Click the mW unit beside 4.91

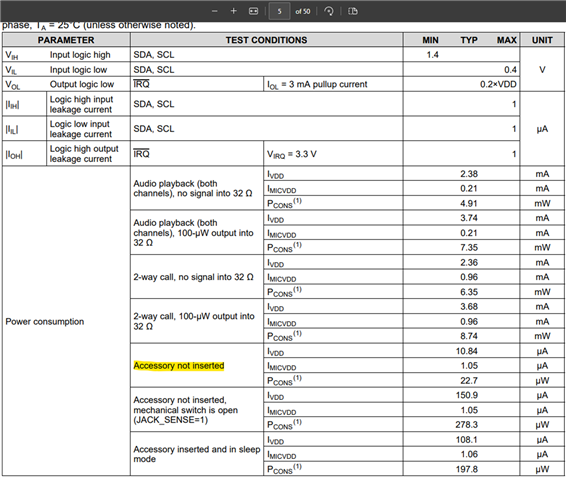(x=542, y=204)
